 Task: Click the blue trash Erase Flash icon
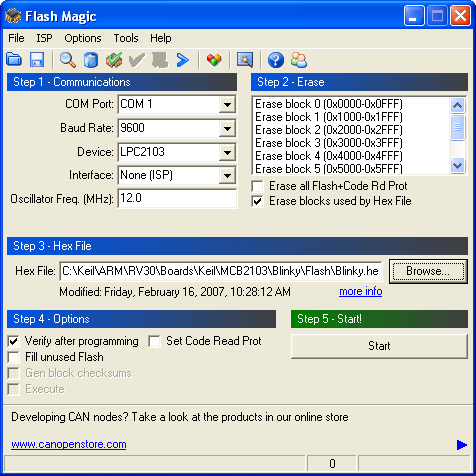point(91,60)
